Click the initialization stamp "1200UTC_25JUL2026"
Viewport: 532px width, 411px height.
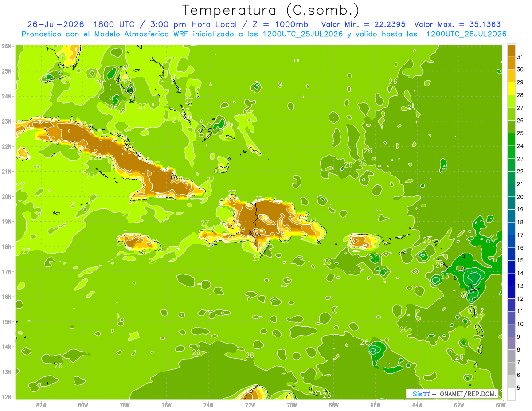pyautogui.click(x=303, y=34)
